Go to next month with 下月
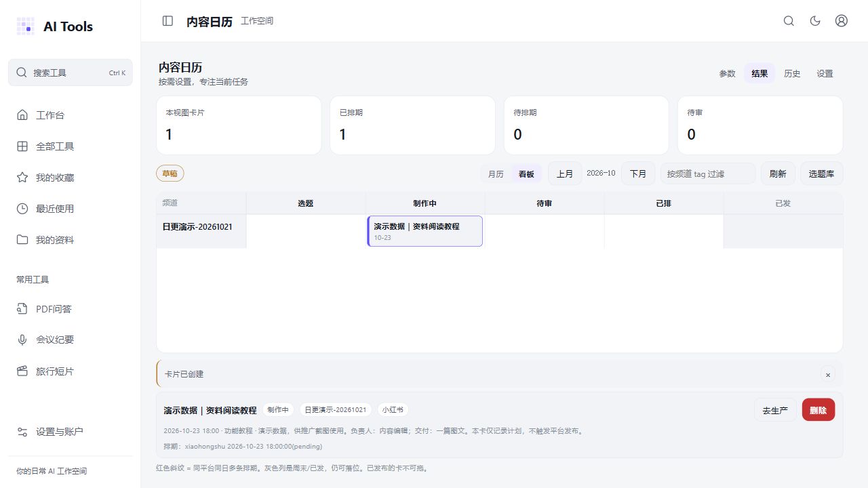The width and height of the screenshot is (868, 488). (638, 174)
